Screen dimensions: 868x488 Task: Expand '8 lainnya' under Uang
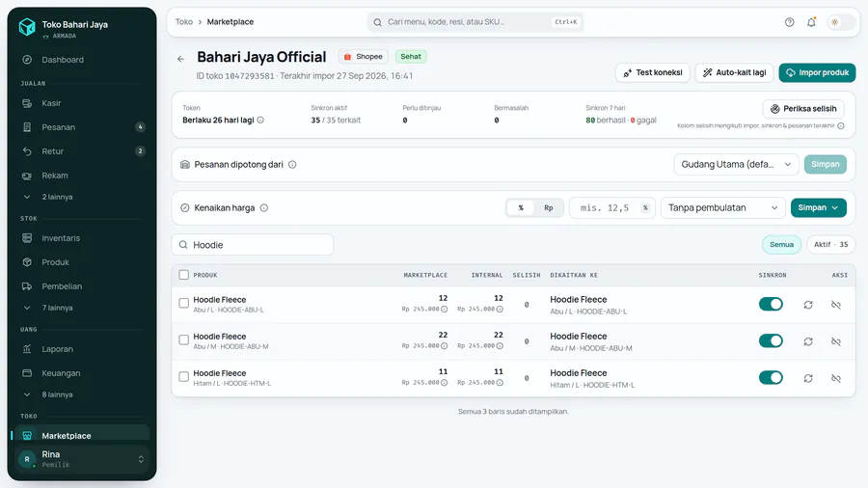click(81, 394)
